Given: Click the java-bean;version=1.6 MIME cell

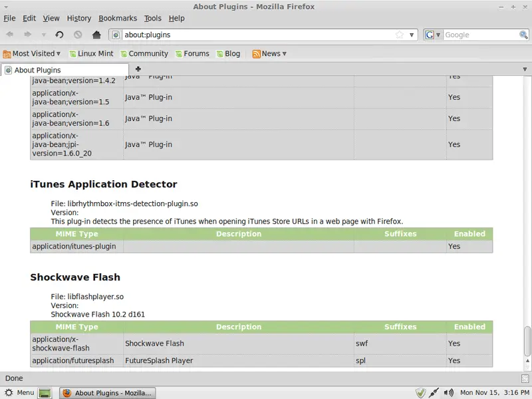Looking at the screenshot, I should (x=76, y=119).
